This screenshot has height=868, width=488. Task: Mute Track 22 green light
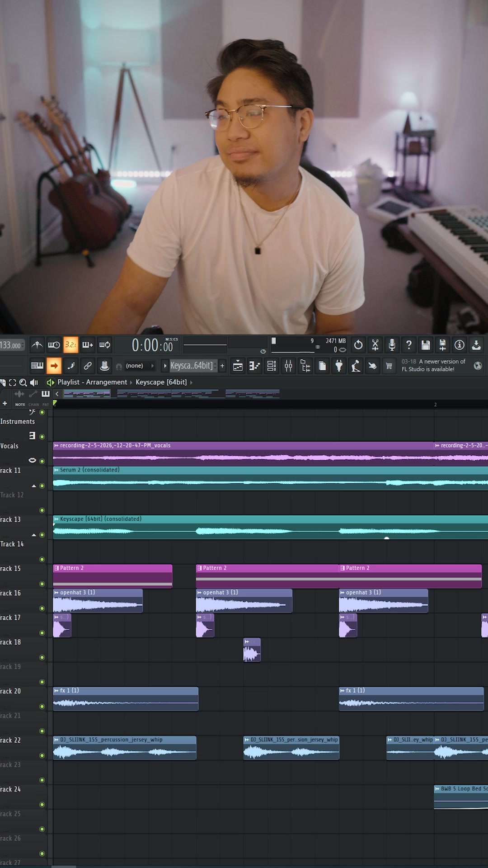tap(42, 755)
